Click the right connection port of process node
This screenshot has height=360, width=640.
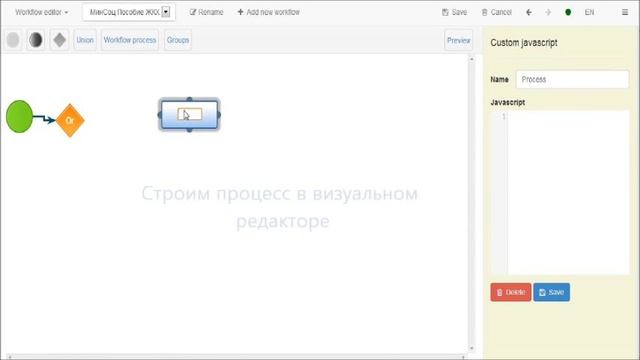pyautogui.click(x=219, y=115)
